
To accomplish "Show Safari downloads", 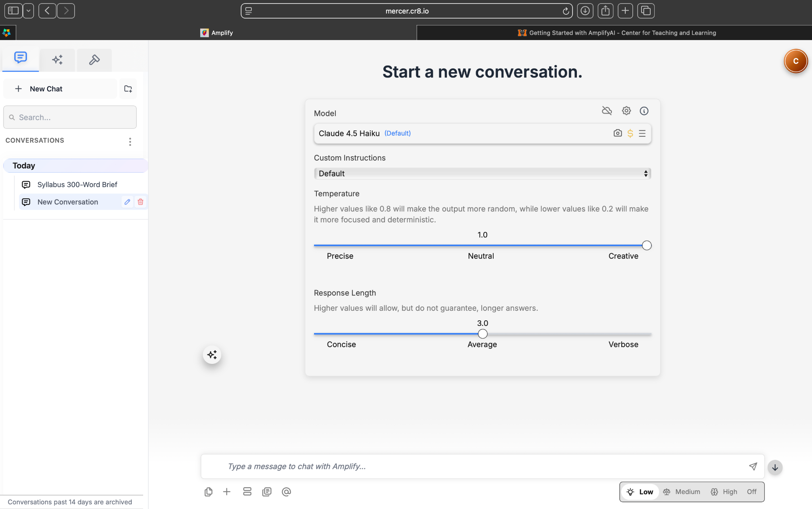I will coord(585,11).
